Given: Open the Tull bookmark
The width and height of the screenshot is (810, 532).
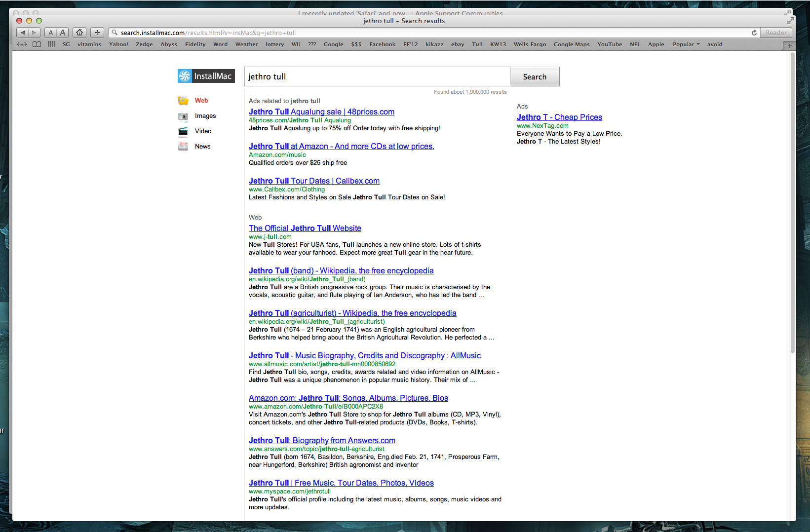Looking at the screenshot, I should click(x=477, y=44).
